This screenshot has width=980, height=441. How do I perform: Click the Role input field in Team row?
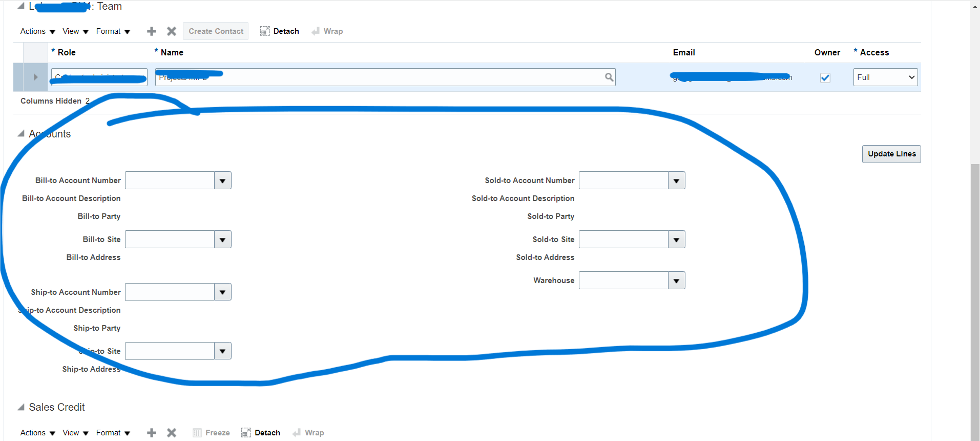coord(99,77)
